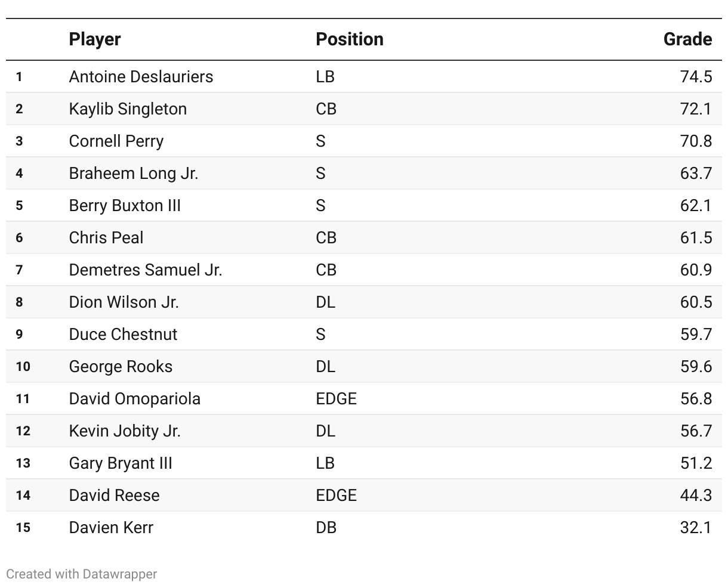This screenshot has width=728, height=588.
Task: Click Braheem Long Jr. entry
Action: coord(134,173)
